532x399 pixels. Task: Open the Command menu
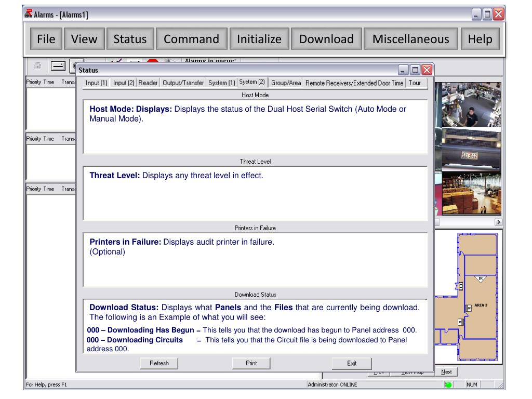click(191, 39)
